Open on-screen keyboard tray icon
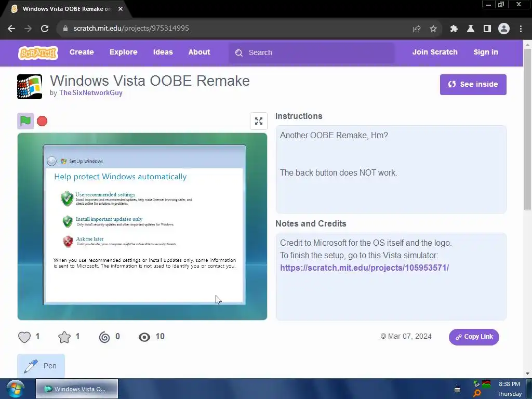This screenshot has height=399, width=532. (x=457, y=389)
